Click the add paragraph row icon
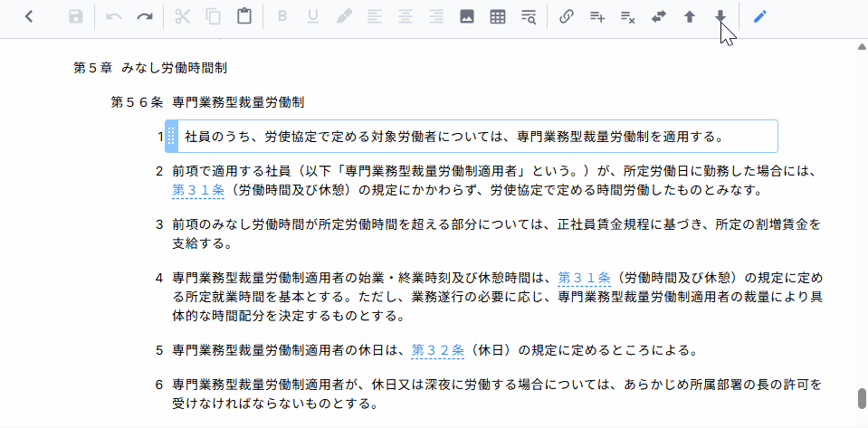 click(x=596, y=16)
